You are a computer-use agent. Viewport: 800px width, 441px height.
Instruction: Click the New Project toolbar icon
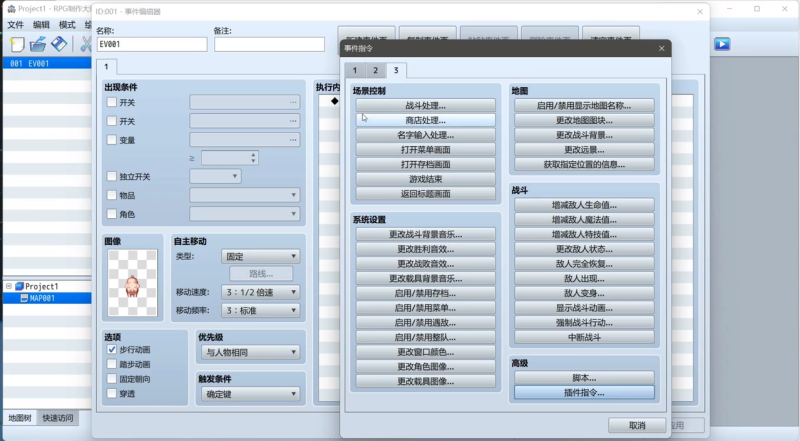(17, 44)
